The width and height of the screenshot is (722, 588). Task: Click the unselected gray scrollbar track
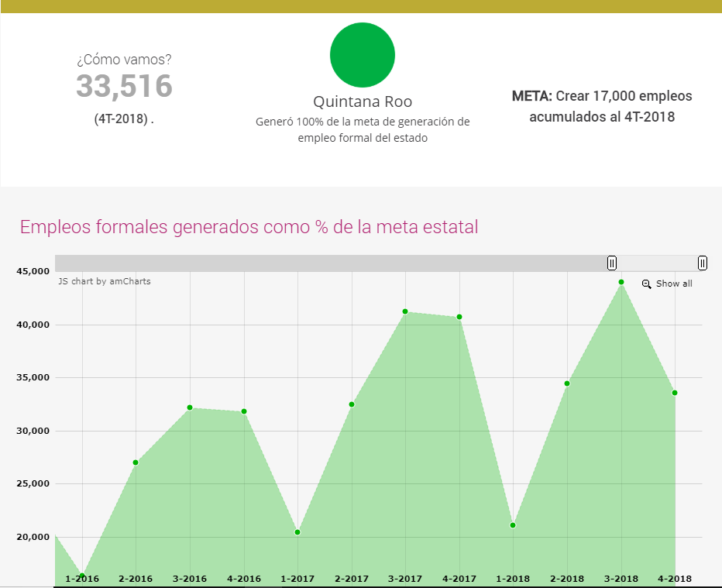pyautogui.click(x=332, y=263)
